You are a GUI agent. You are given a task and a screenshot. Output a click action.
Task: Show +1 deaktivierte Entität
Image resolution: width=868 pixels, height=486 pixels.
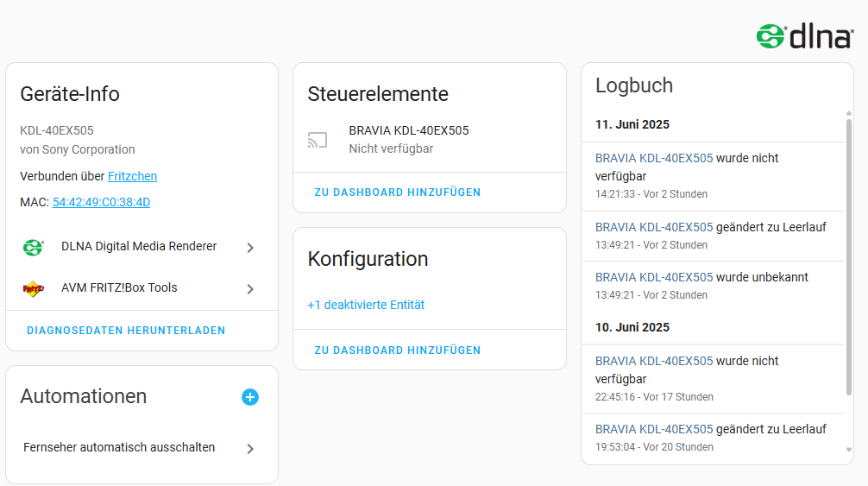(x=366, y=305)
